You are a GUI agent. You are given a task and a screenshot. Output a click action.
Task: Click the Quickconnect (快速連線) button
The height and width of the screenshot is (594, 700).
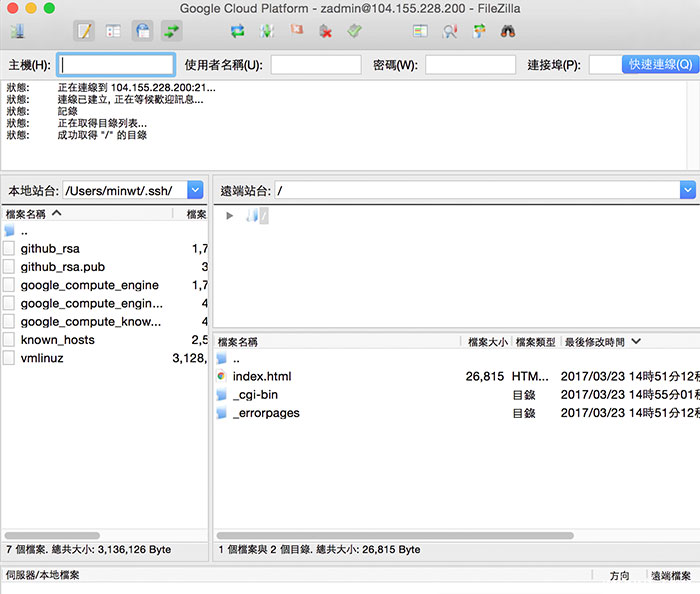click(x=660, y=65)
